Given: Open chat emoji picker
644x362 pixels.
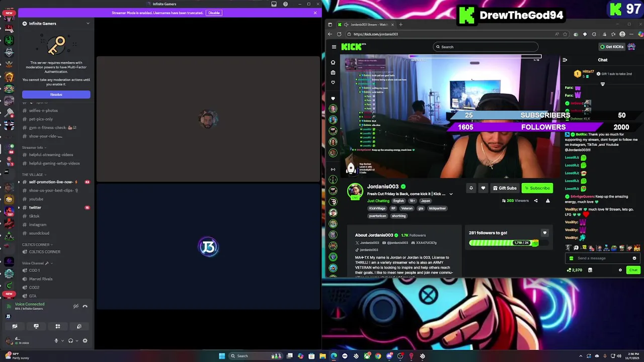Looking at the screenshot, I should click(634, 258).
